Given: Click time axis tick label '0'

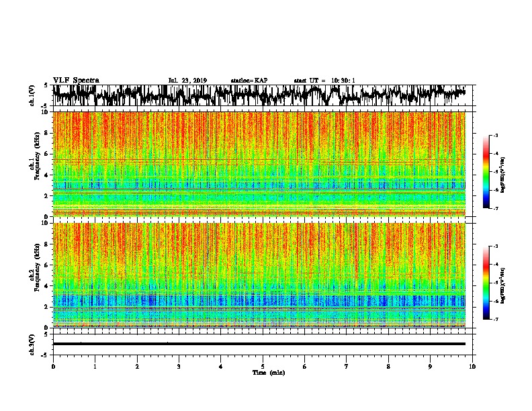Looking at the screenshot, I should pyautogui.click(x=53, y=367).
